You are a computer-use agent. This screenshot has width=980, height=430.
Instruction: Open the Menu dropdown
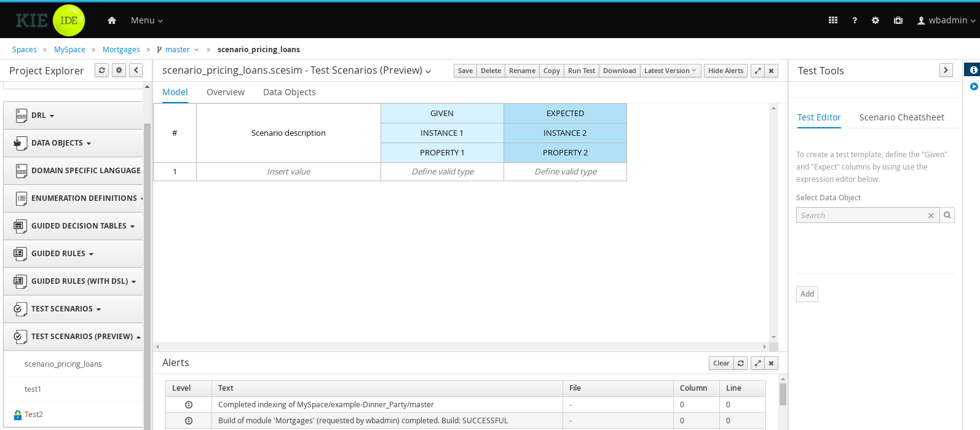tap(147, 20)
